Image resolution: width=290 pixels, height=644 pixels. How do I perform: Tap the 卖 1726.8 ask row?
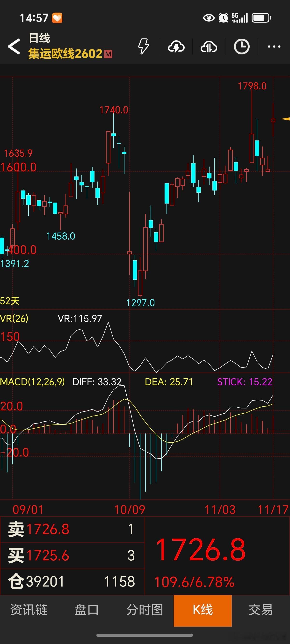(x=72, y=529)
